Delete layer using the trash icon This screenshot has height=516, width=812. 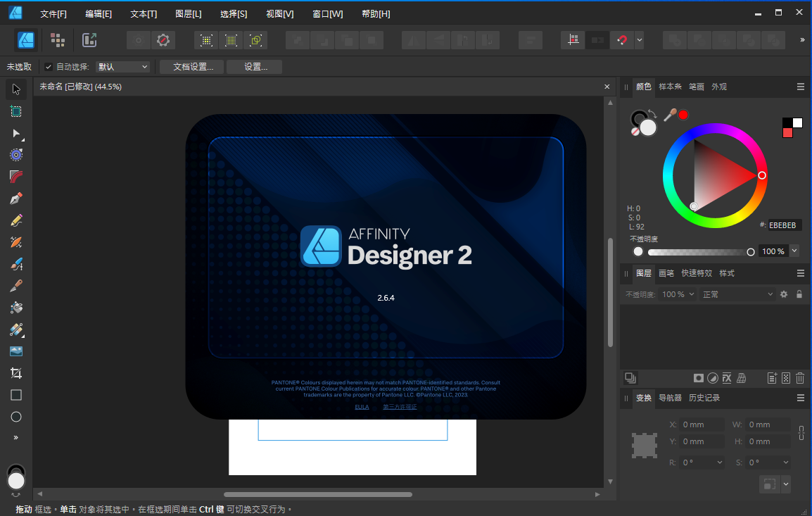click(x=800, y=378)
